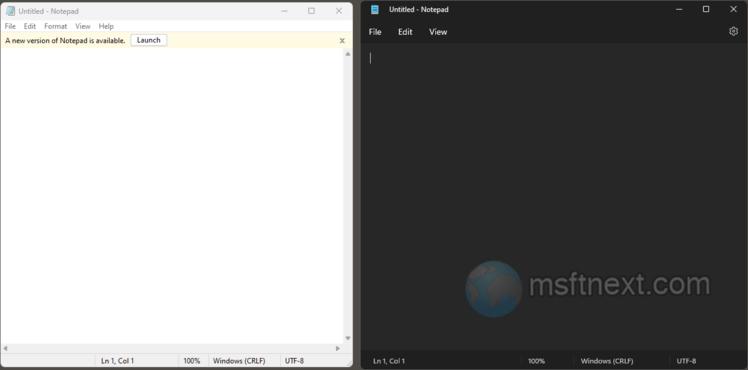The height and width of the screenshot is (370, 748).
Task: Open File menu in dark Notepad window
Action: [375, 32]
